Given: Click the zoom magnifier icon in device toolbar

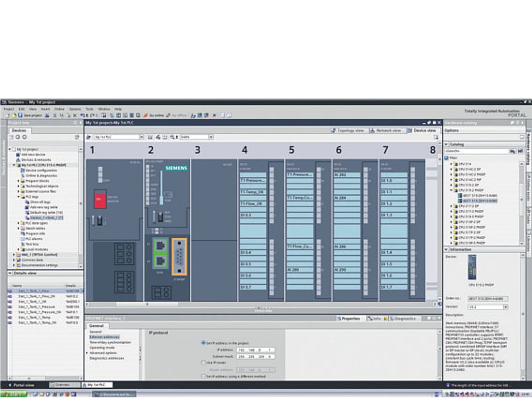Looking at the screenshot, I should [x=172, y=137].
